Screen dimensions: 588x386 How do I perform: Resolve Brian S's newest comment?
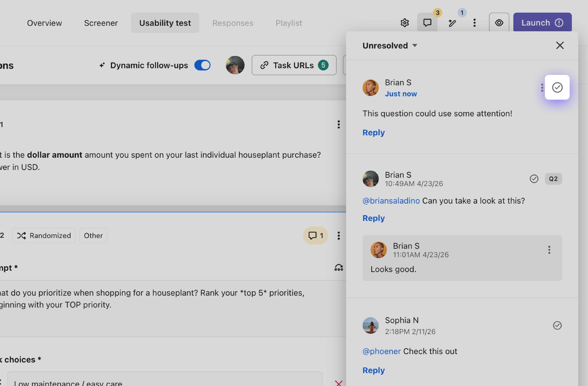557,87
